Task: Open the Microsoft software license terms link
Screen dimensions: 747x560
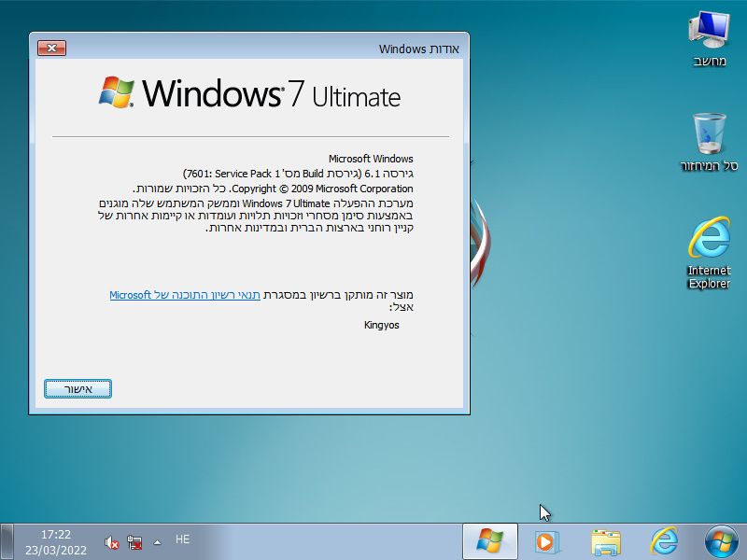Action: point(185,295)
